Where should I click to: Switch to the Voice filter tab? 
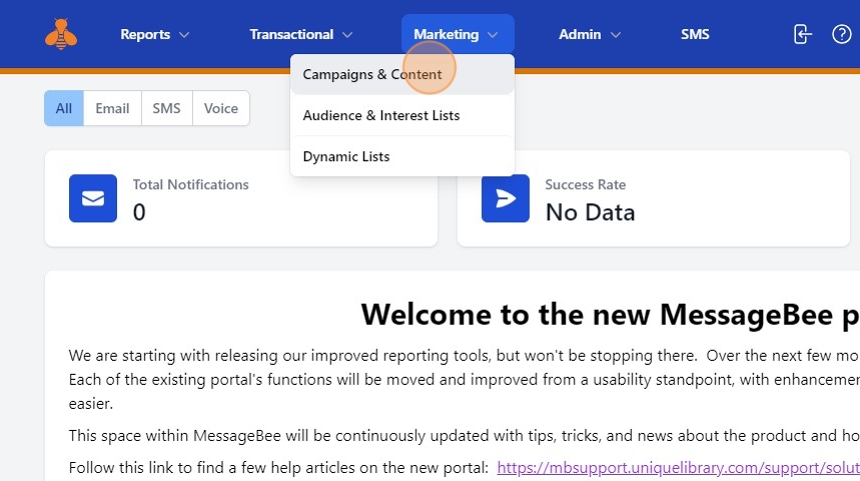220,108
